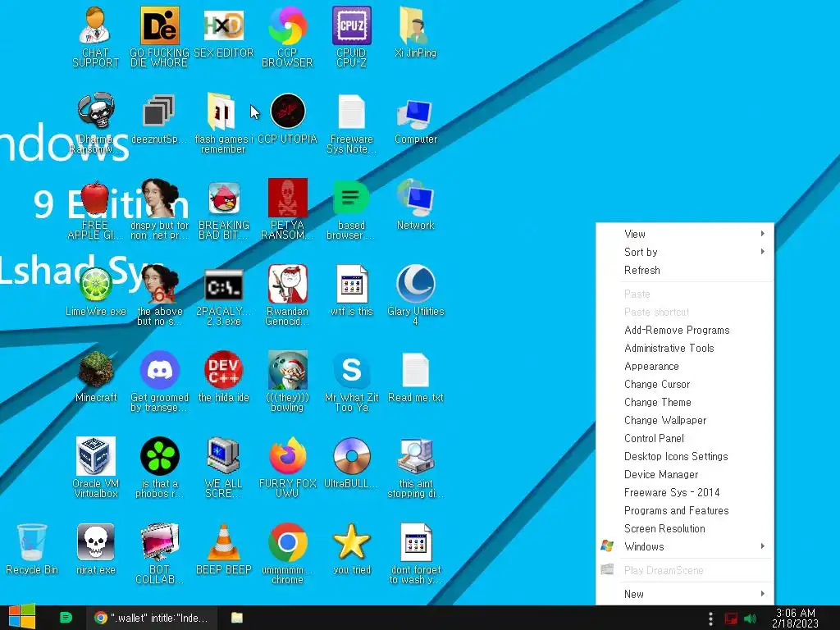
Task: Open the WE ALL SCRE old computer icon
Action: (223, 468)
